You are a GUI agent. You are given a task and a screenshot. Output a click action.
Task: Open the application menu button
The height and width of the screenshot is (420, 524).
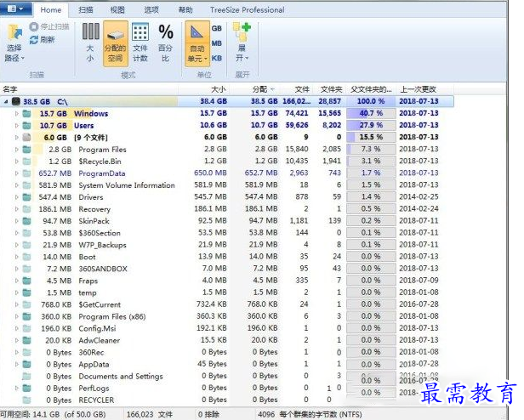[15, 9]
